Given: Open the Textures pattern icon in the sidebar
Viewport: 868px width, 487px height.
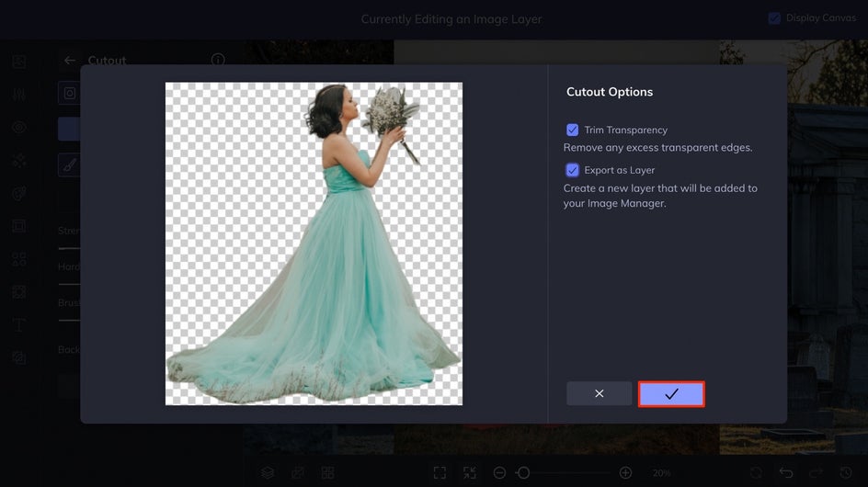Looking at the screenshot, I should point(18,291).
